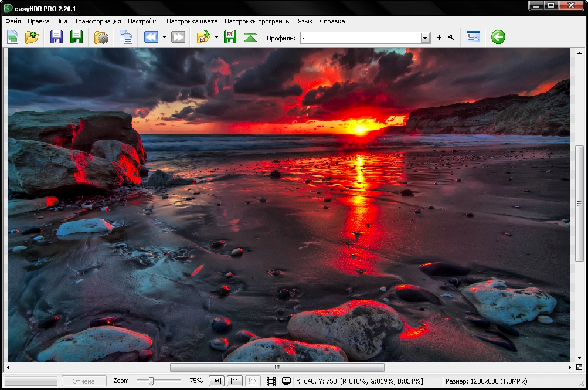Toggle the fit-to-width zoom button
This screenshot has width=588, height=390.
point(234,381)
